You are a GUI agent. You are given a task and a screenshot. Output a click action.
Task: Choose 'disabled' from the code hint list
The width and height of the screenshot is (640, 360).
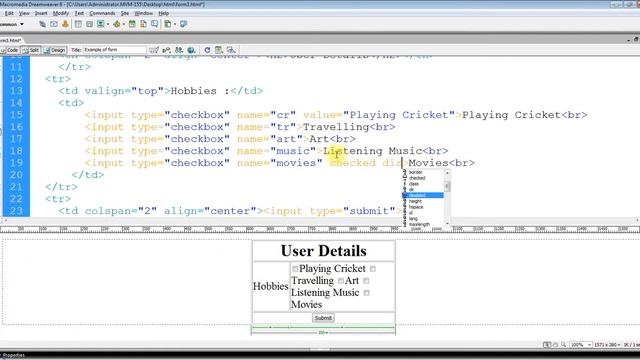tap(423, 195)
